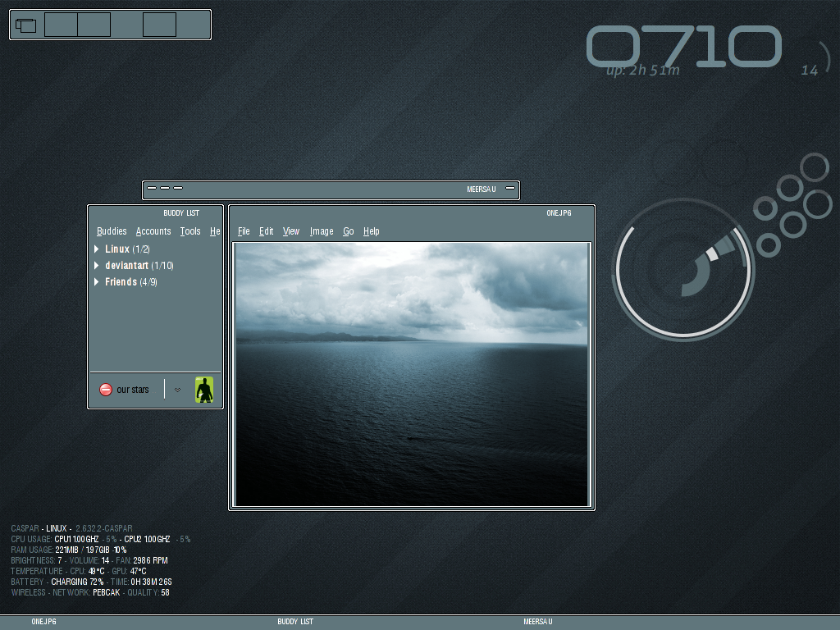Click the overlapping-windows pager icon top-left
Image resolution: width=840 pixels, height=630 pixels.
25,25
